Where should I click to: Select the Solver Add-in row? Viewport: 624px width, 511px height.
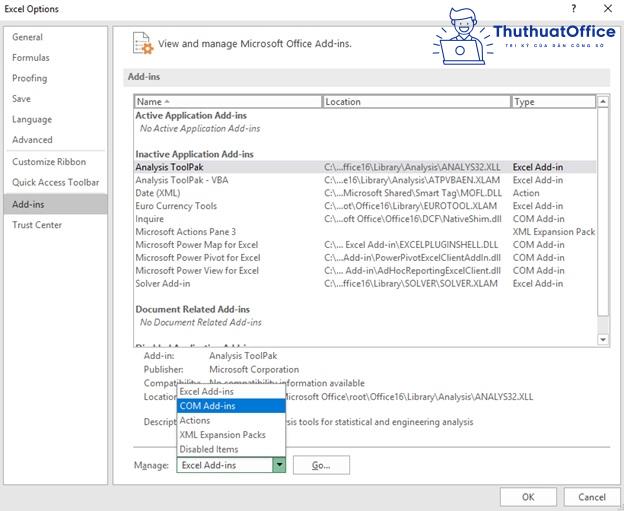(x=365, y=284)
